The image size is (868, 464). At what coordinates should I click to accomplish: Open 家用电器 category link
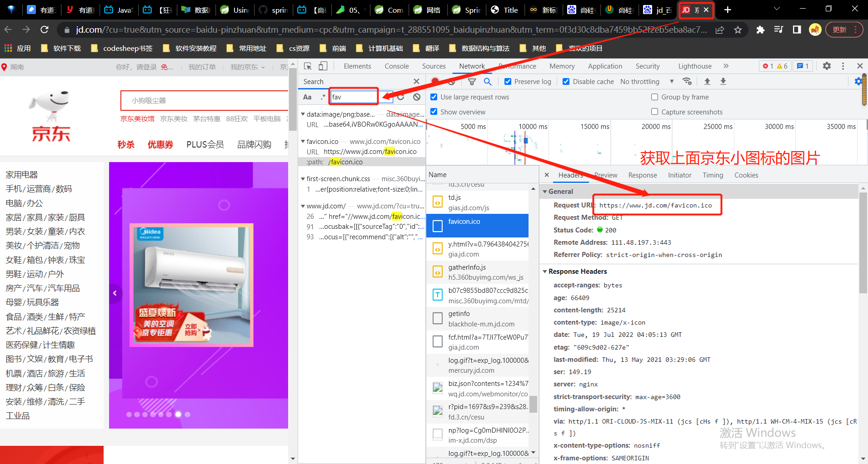pyautogui.click(x=22, y=175)
